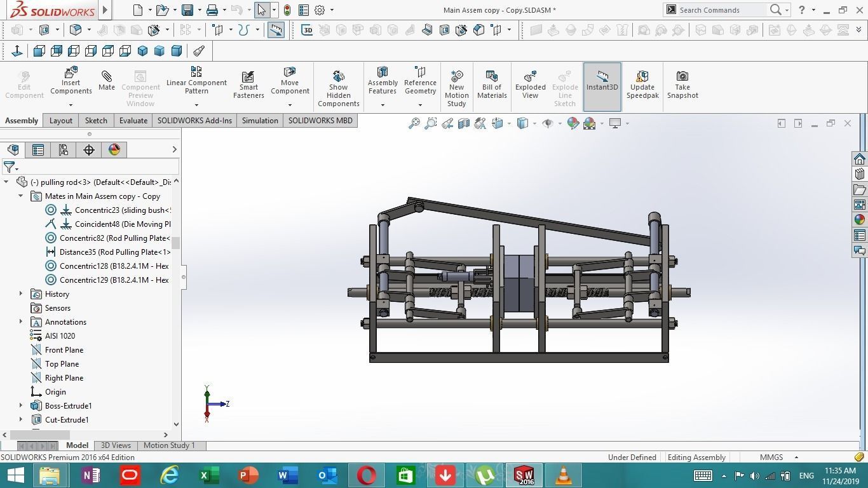
Task: Open the Options gear icon
Action: pos(320,10)
